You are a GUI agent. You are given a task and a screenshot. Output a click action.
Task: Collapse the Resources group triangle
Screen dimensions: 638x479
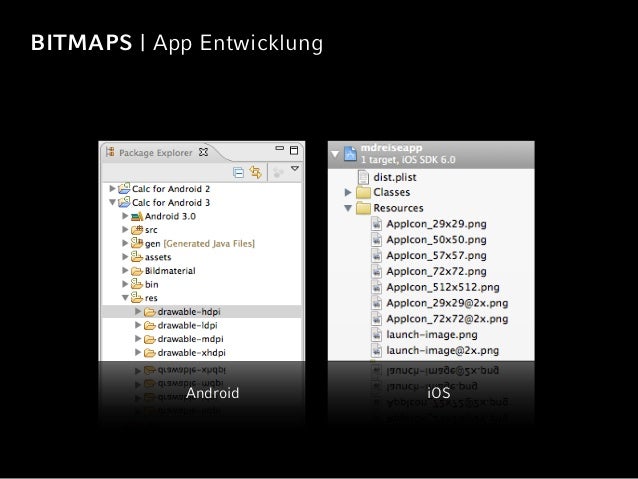pos(348,208)
